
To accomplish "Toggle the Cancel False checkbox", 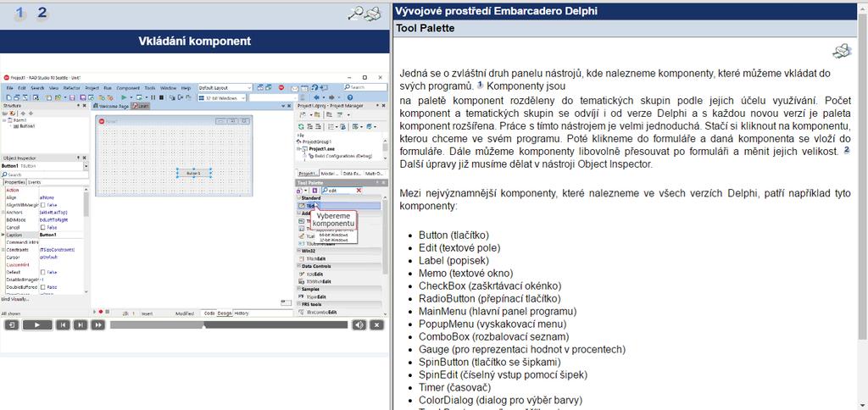I will 43,227.
